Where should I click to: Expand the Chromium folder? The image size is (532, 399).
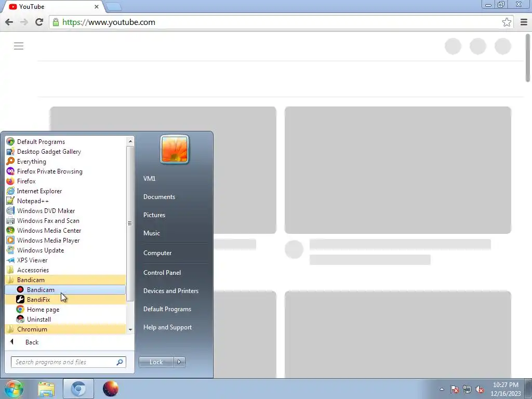click(x=65, y=329)
